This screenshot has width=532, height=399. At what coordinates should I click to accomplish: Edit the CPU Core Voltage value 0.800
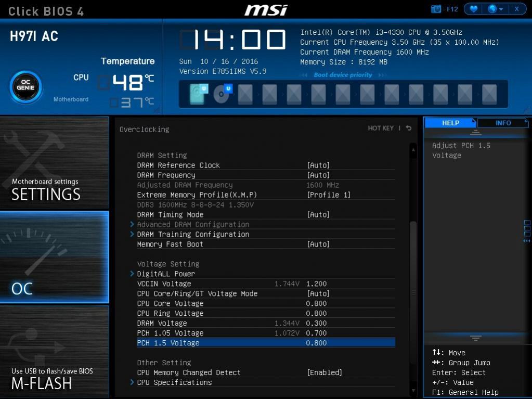316,303
